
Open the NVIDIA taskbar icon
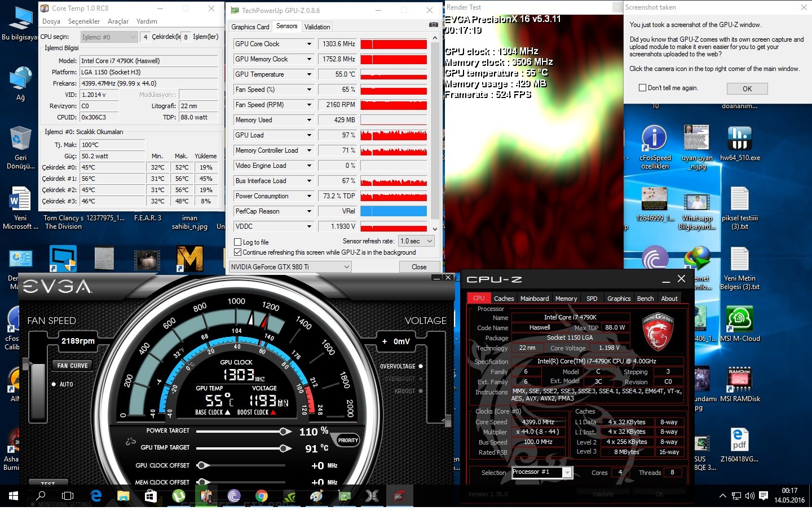pyautogui.click(x=289, y=496)
